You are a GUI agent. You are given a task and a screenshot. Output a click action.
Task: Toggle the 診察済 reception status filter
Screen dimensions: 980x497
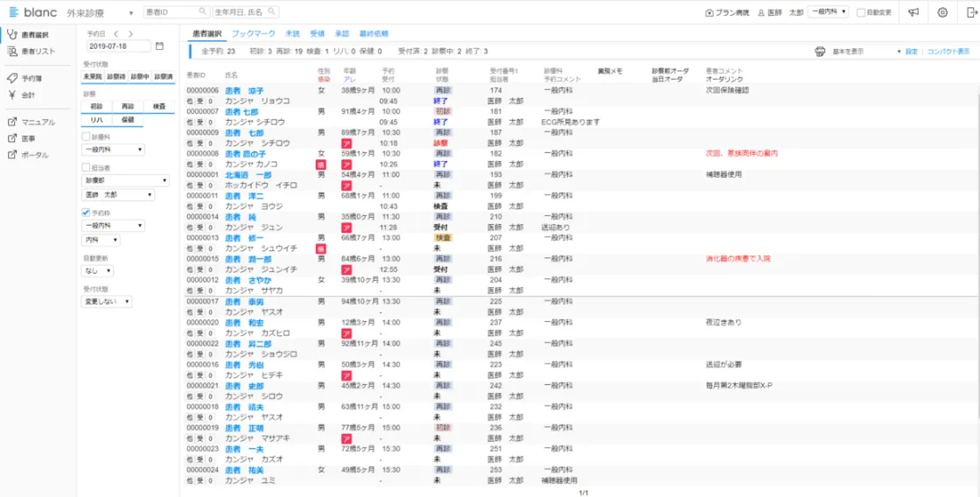click(x=164, y=76)
